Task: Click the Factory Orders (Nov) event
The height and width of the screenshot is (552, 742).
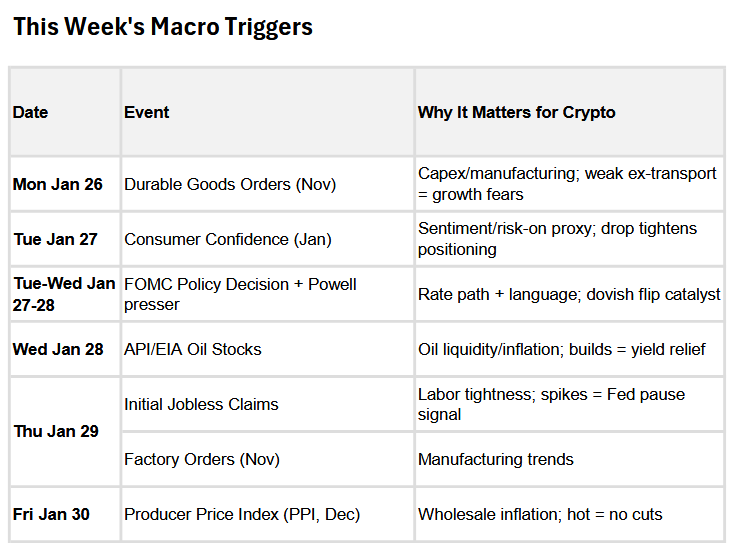Action: 202,460
